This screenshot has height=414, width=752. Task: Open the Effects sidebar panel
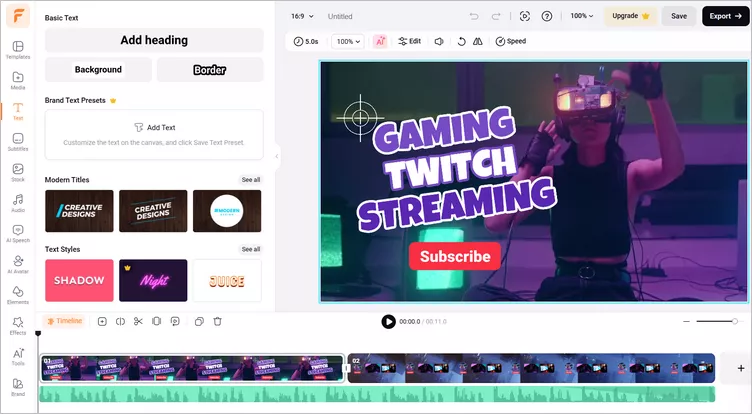(x=18, y=326)
